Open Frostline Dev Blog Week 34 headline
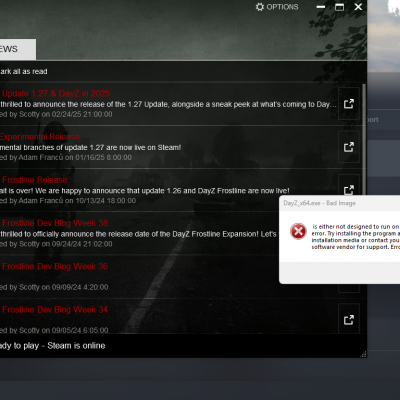 55,310
